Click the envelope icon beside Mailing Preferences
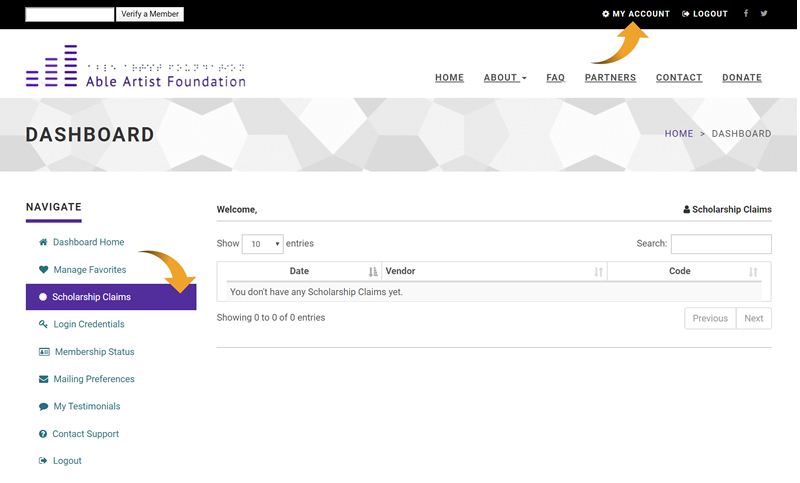This screenshot has height=483, width=800. click(43, 379)
